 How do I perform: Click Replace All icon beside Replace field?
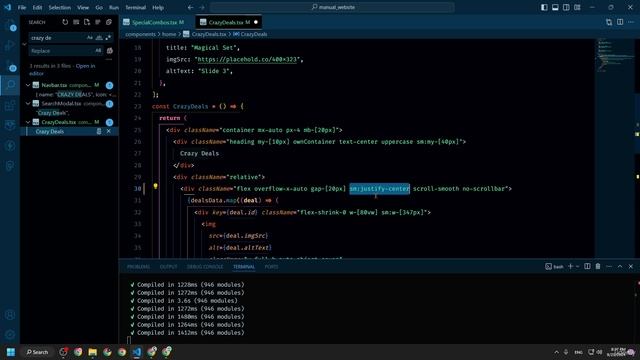(x=110, y=51)
